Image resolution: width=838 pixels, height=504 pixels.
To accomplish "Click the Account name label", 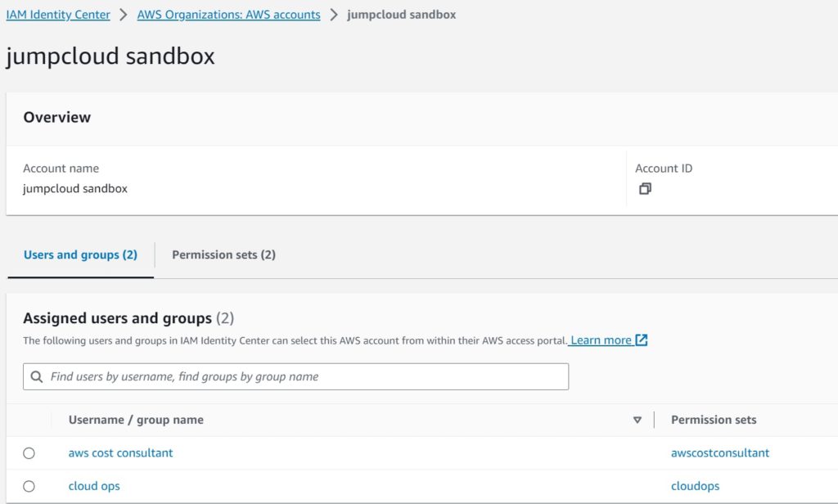I will point(61,169).
